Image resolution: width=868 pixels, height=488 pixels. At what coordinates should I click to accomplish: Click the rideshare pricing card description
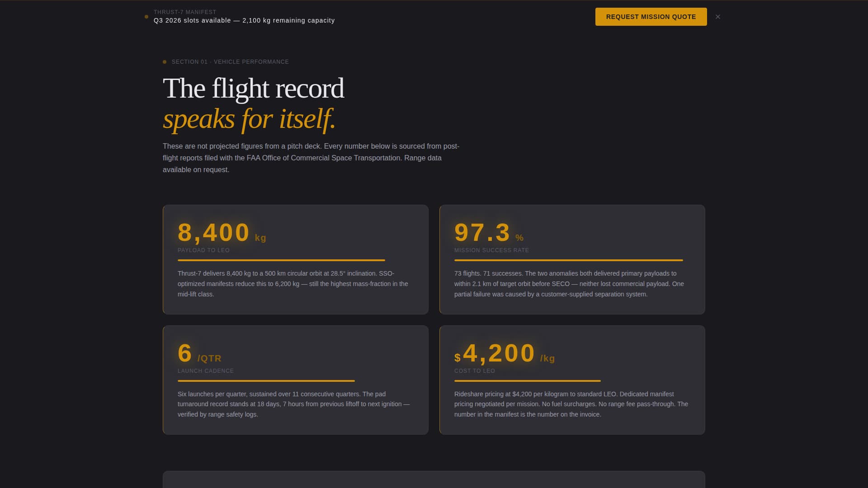(x=571, y=404)
